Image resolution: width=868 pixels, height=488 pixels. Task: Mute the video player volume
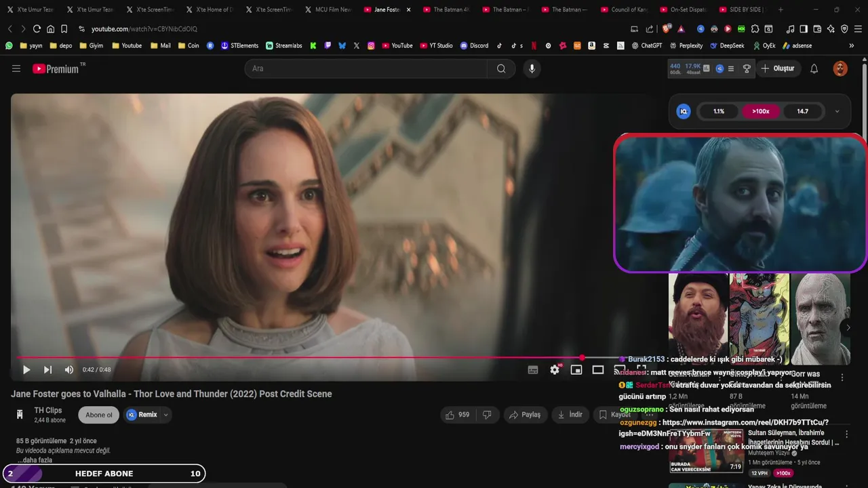point(68,370)
